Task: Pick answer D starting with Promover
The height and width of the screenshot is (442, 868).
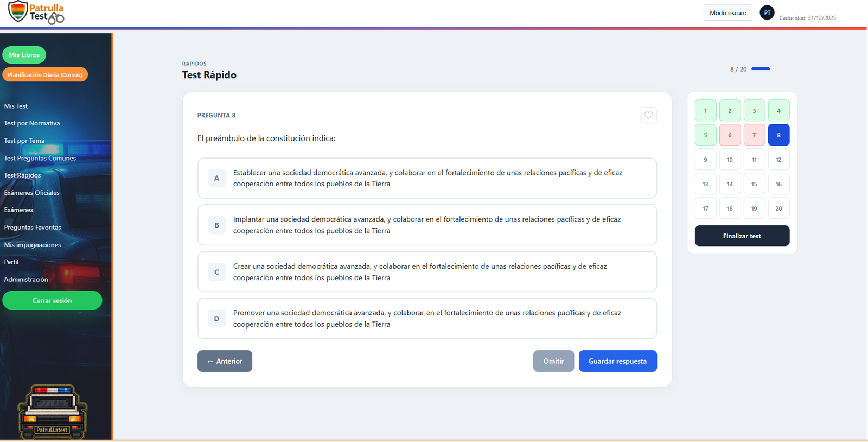Action: 427,319
